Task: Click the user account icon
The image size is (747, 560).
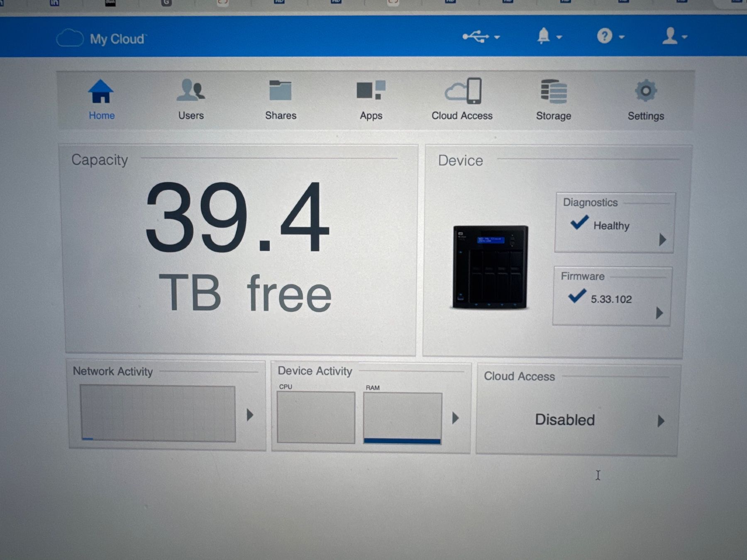Action: click(669, 36)
